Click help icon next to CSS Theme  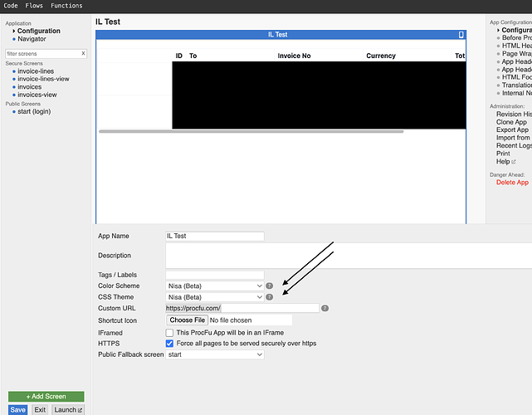pyautogui.click(x=270, y=297)
